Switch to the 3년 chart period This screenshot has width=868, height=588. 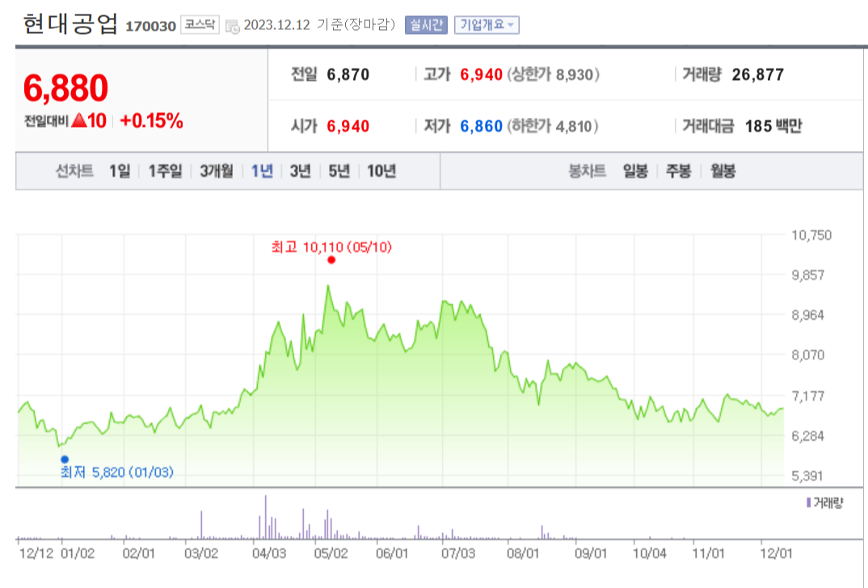click(300, 171)
